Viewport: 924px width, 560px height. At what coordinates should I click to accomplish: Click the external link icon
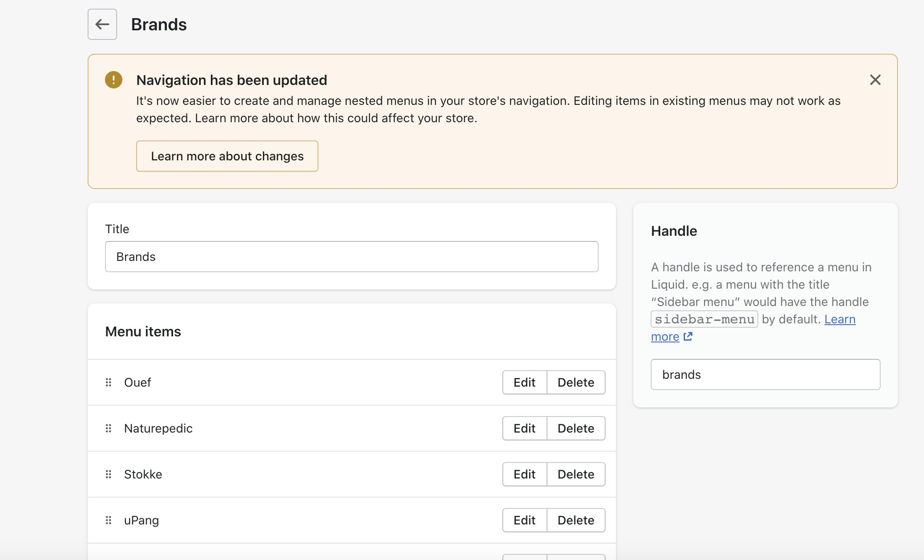click(688, 336)
